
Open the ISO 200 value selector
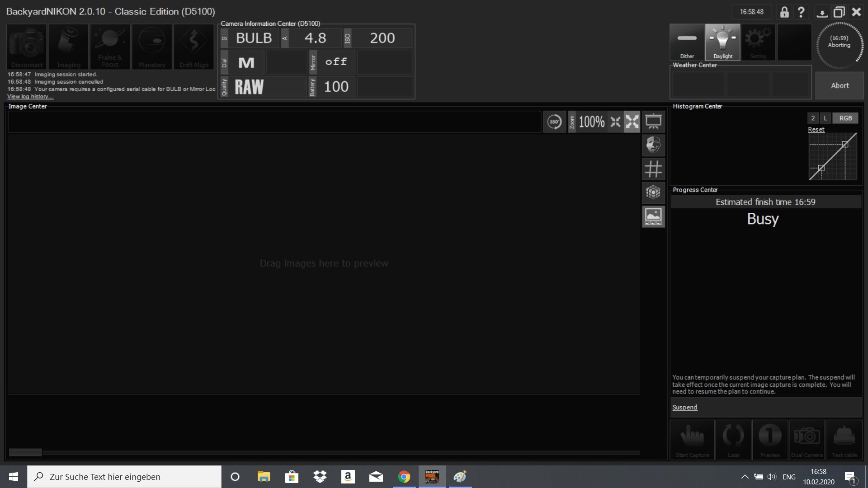point(382,38)
